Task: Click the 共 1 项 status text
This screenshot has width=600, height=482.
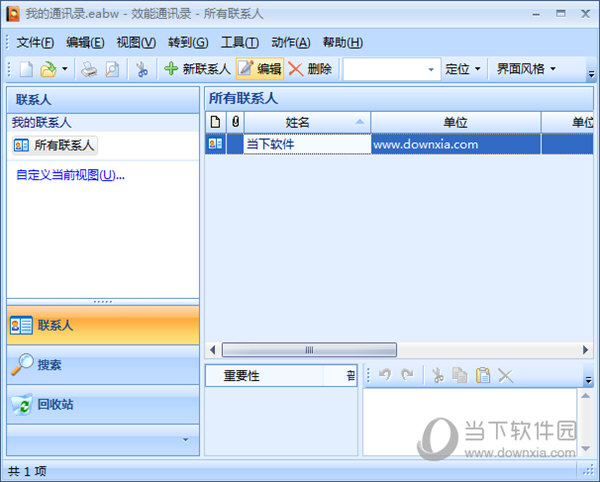Action: click(x=27, y=471)
